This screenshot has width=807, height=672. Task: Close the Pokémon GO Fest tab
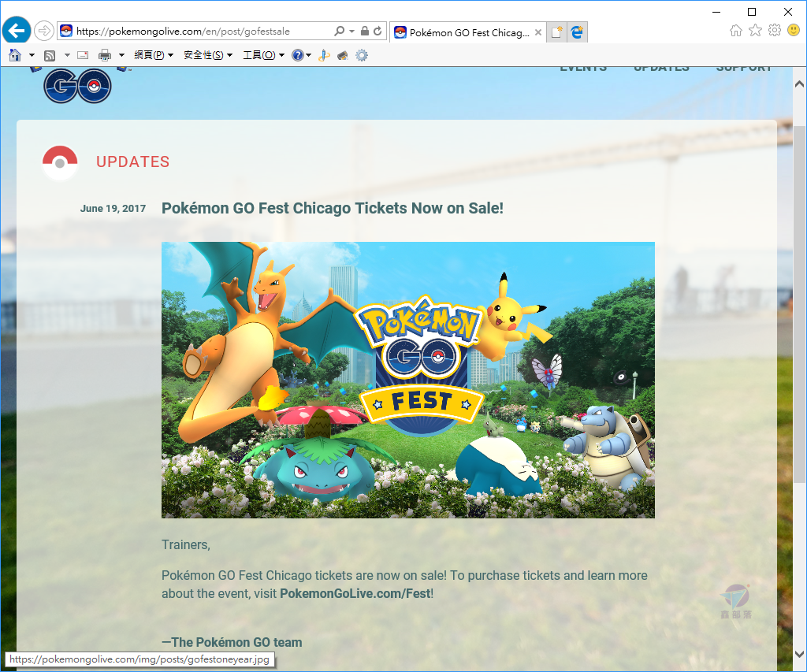tap(537, 32)
